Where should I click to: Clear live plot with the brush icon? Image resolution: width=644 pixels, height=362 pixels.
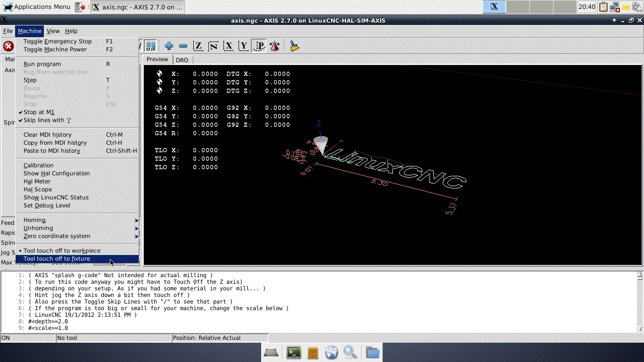(295, 46)
